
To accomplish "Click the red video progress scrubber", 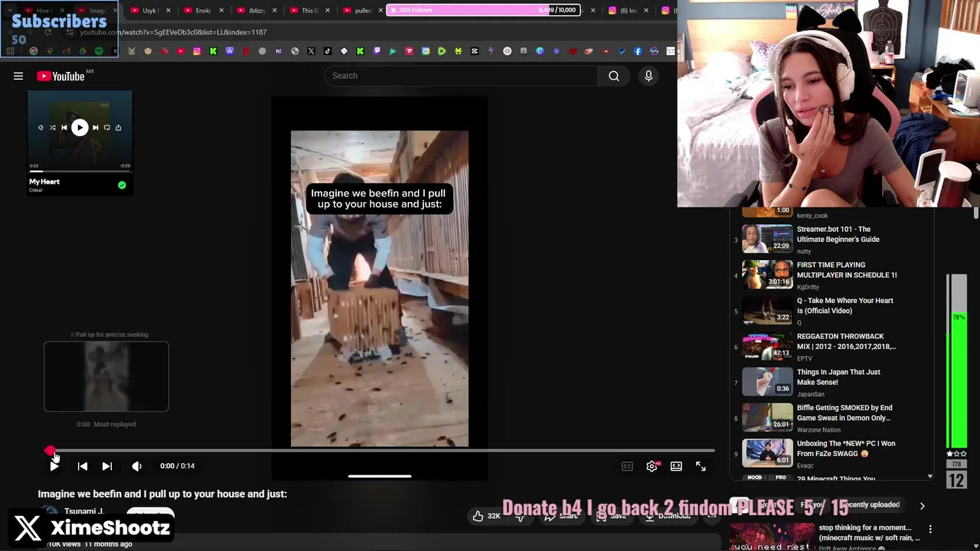I will tap(50, 452).
